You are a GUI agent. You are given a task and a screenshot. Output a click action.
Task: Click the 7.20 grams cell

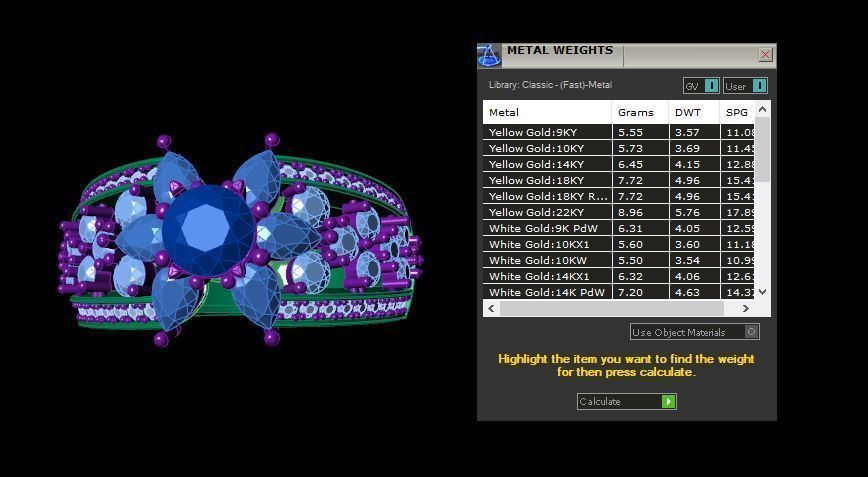tap(640, 292)
